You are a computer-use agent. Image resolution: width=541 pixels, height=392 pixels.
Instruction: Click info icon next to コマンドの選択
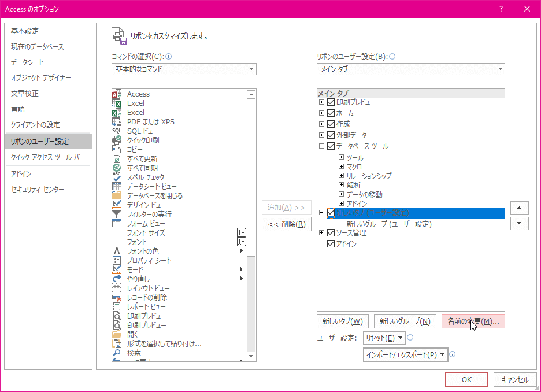point(169,56)
